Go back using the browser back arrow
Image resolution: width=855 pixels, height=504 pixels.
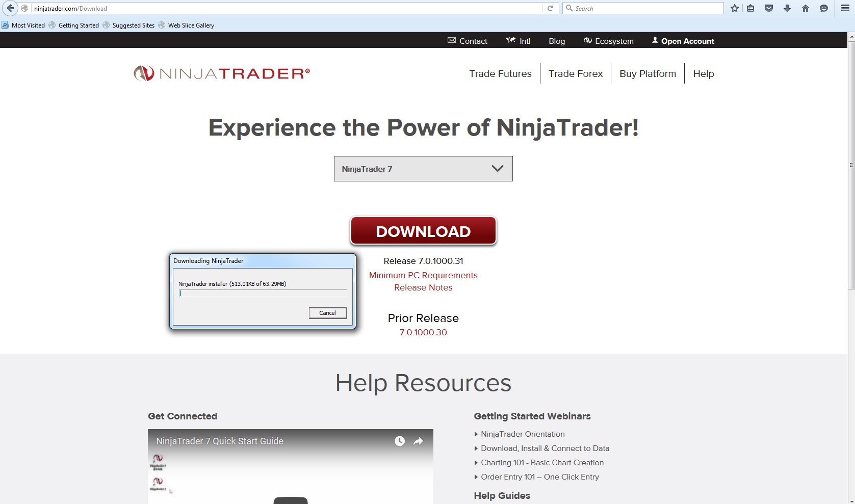tap(10, 8)
